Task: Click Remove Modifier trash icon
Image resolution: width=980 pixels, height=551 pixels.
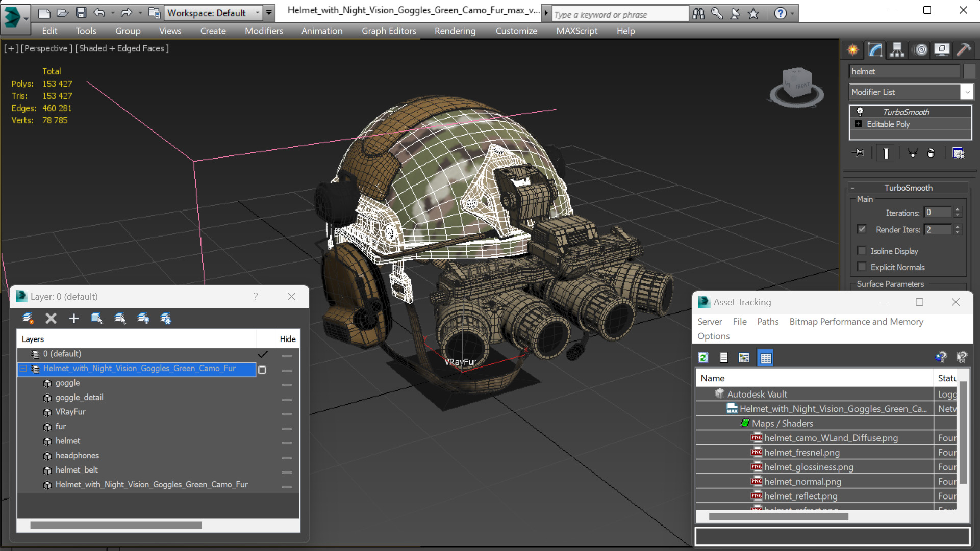Action: pyautogui.click(x=931, y=153)
